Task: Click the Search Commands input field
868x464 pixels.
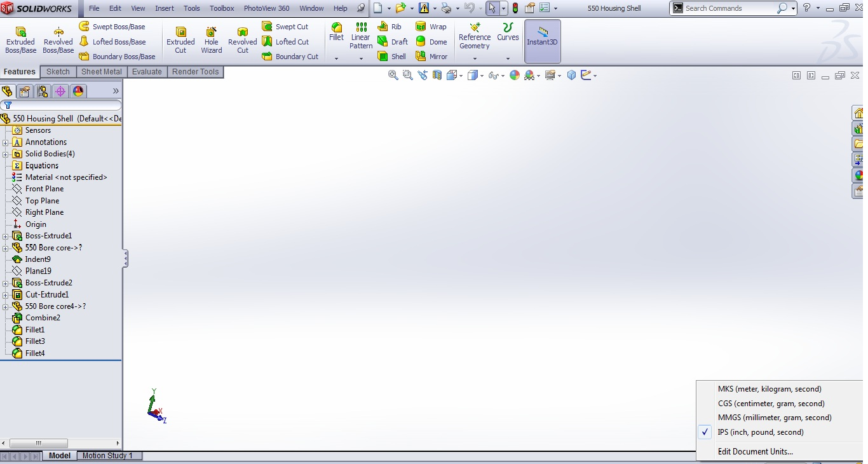Action: point(729,8)
